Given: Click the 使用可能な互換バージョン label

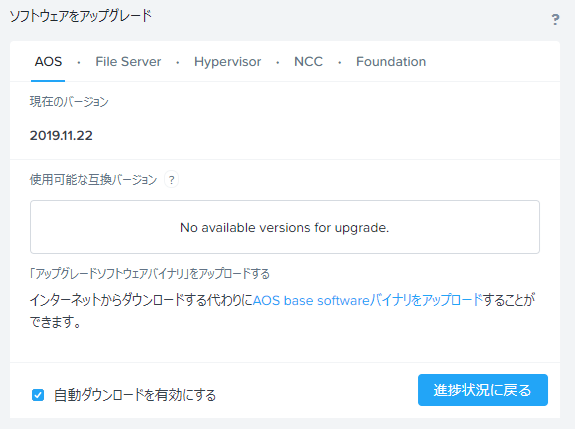Looking at the screenshot, I should [93, 180].
